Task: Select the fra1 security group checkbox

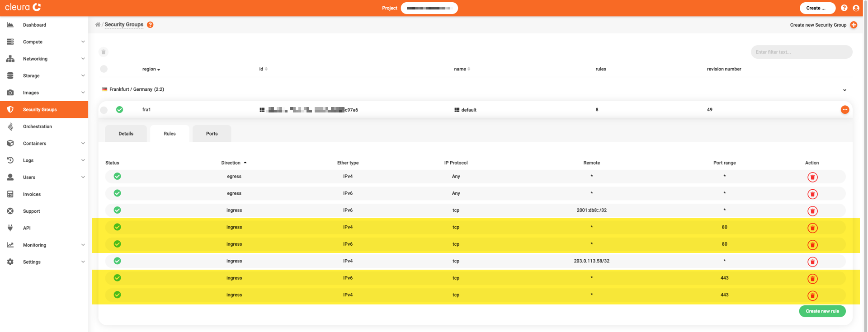Action: tap(104, 110)
